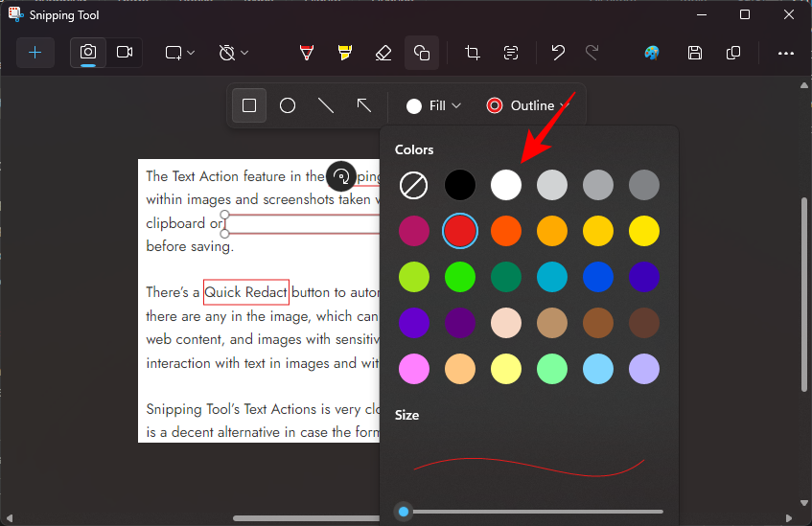The height and width of the screenshot is (526, 812).
Task: Pick the cyan blue swatch
Action: pyautogui.click(x=552, y=277)
